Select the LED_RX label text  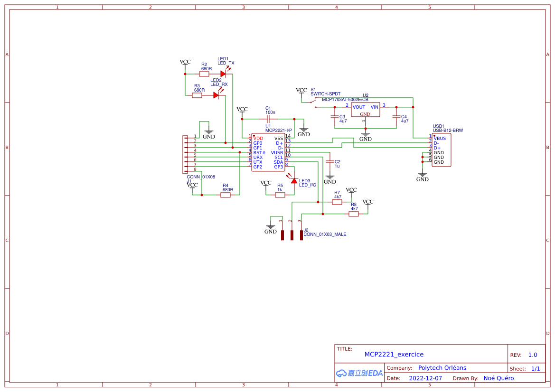coord(219,84)
